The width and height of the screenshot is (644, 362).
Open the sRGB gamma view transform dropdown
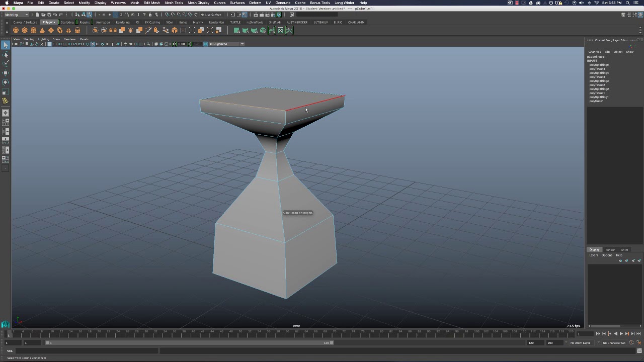[227, 44]
